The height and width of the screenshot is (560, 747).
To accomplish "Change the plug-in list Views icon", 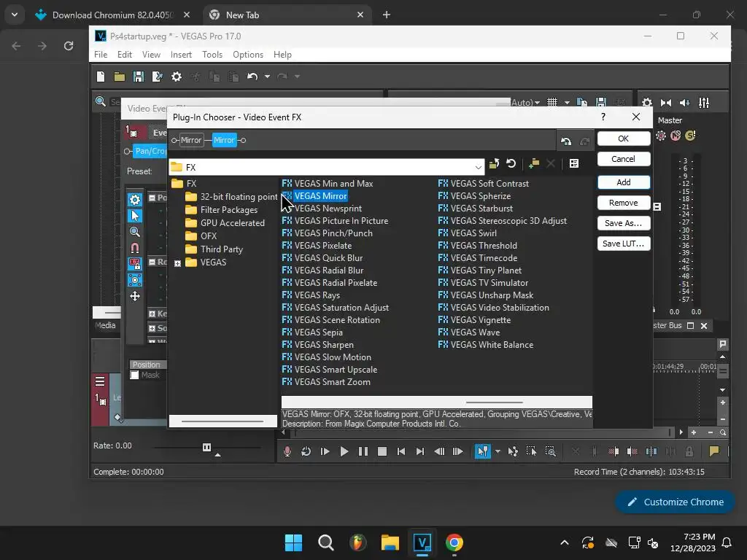I will pyautogui.click(x=574, y=164).
